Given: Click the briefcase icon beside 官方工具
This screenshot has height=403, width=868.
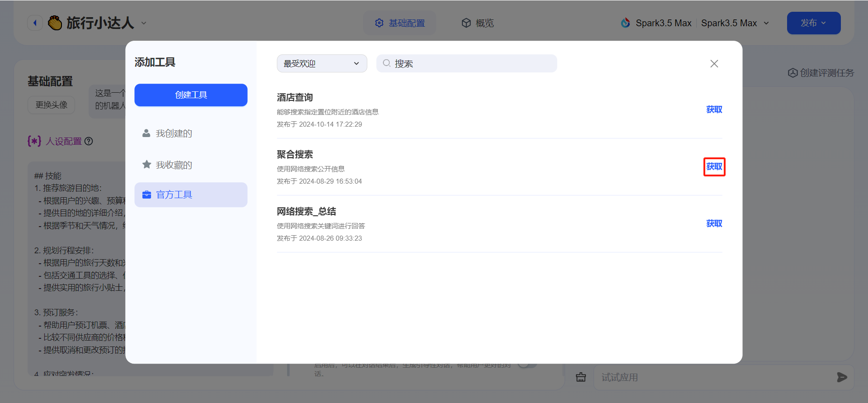Looking at the screenshot, I should (x=146, y=194).
